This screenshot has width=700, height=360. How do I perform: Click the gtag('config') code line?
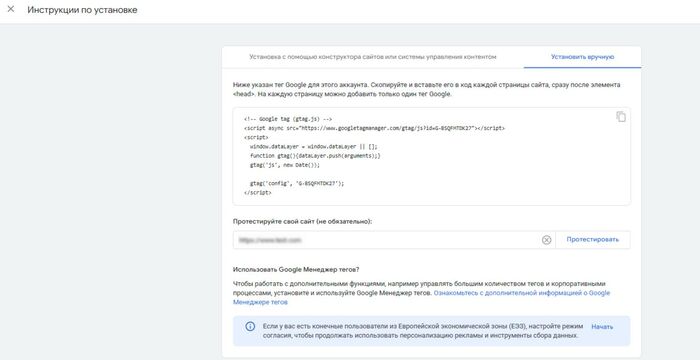297,183
